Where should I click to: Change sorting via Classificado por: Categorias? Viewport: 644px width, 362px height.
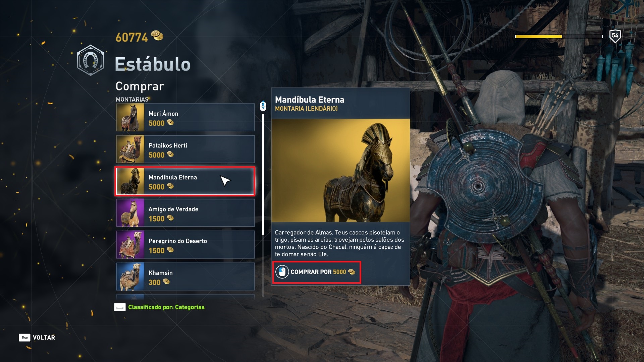(166, 307)
